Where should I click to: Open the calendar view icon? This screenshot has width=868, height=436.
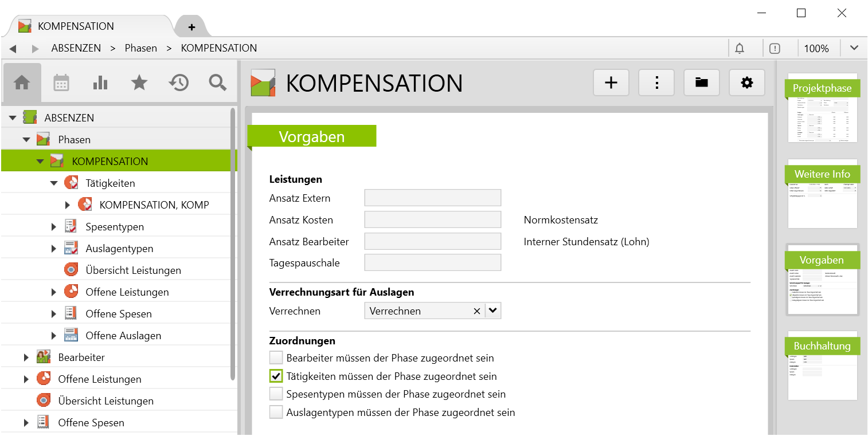[61, 83]
